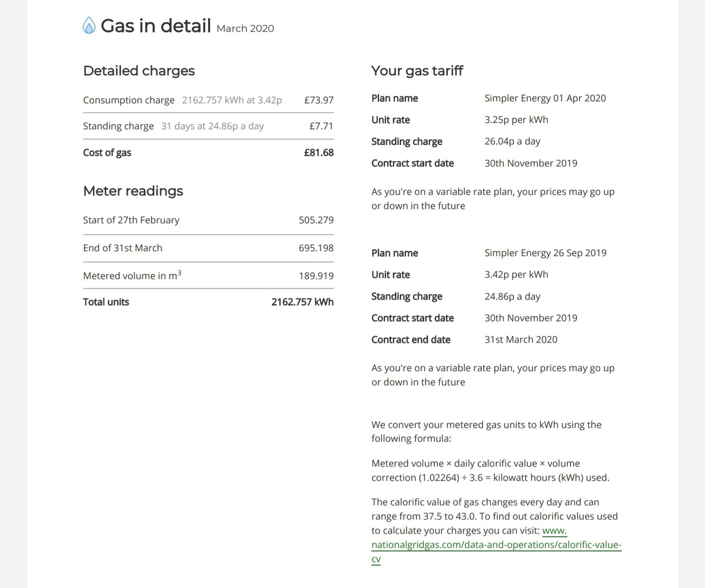Click the Detailed charges heading
The width and height of the screenshot is (705, 588).
point(139,71)
